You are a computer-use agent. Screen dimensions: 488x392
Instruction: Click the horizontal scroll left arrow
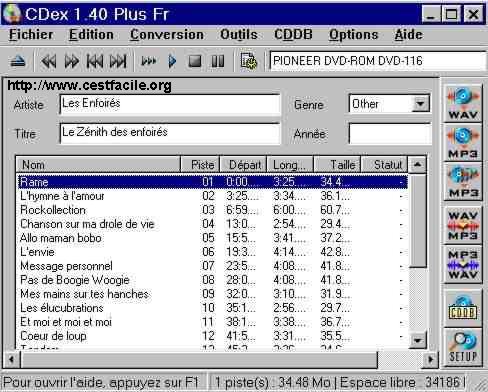coord(12,359)
